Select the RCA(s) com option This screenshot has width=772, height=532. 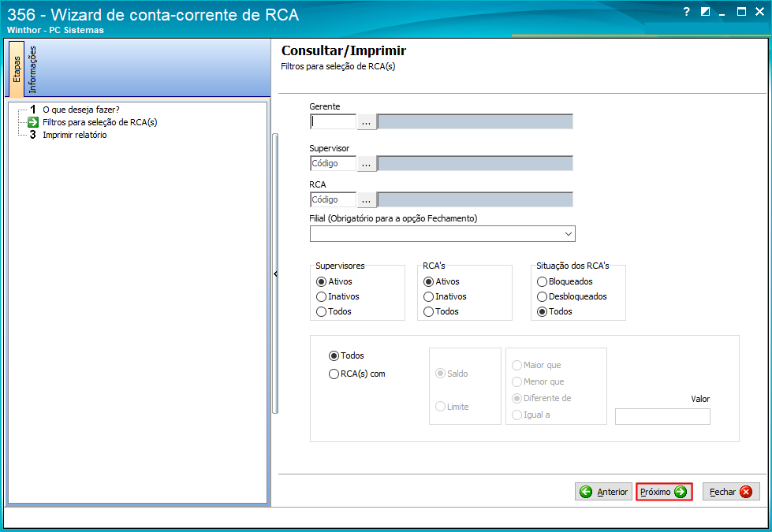pyautogui.click(x=357, y=374)
